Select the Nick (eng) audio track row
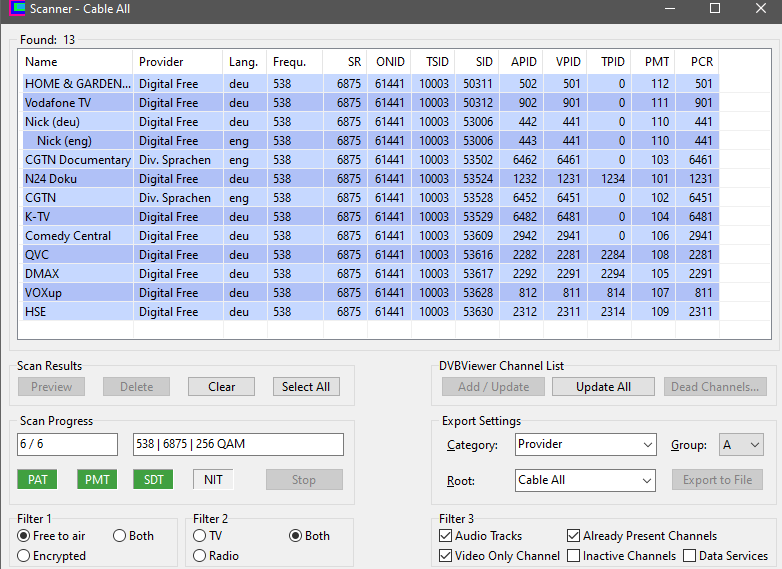Viewport: 782px width, 569px height. (x=371, y=141)
